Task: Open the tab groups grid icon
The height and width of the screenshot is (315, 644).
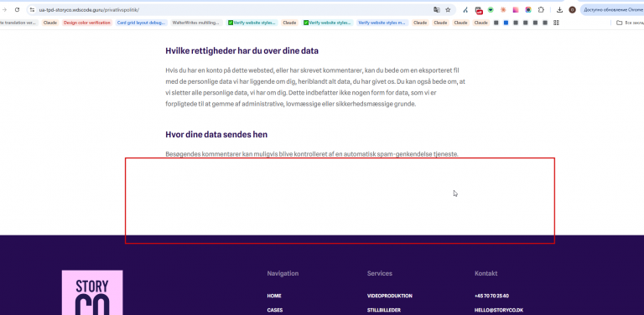Action: pos(556,23)
